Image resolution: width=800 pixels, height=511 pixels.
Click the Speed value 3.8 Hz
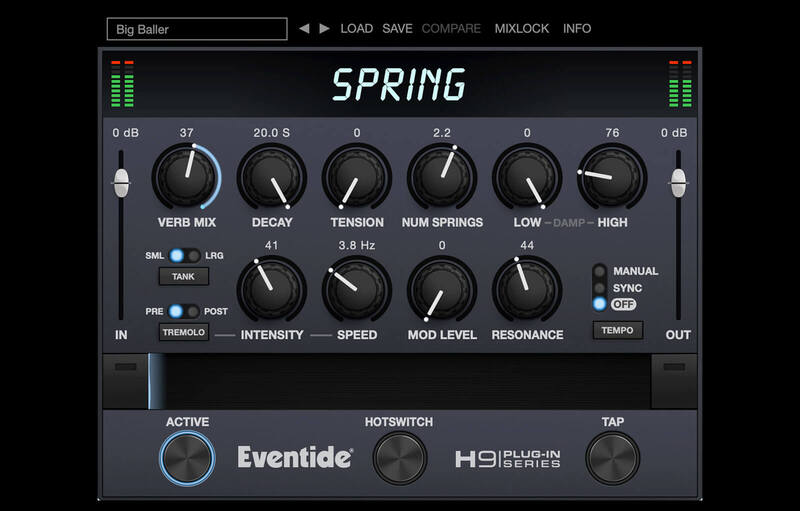357,246
